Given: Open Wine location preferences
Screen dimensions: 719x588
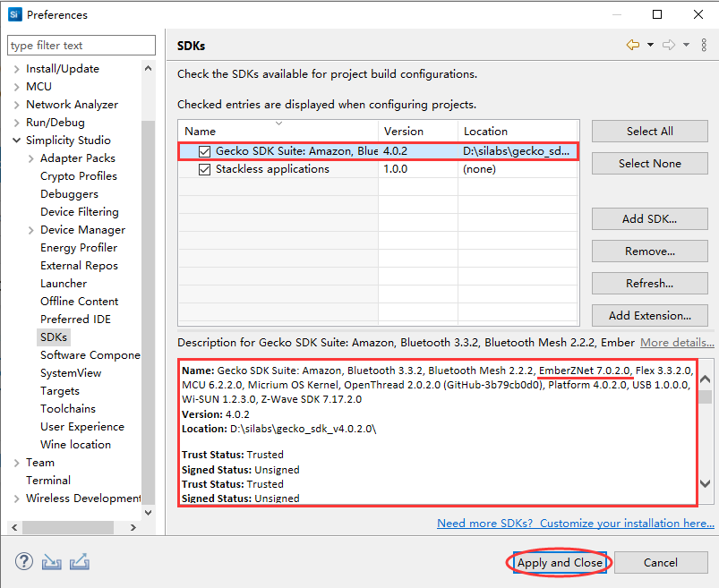Looking at the screenshot, I should click(x=75, y=445).
